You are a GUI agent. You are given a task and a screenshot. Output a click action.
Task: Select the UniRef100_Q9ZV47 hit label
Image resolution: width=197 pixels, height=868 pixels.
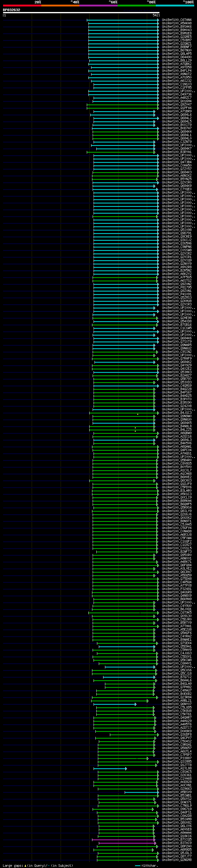[x=177, y=105]
